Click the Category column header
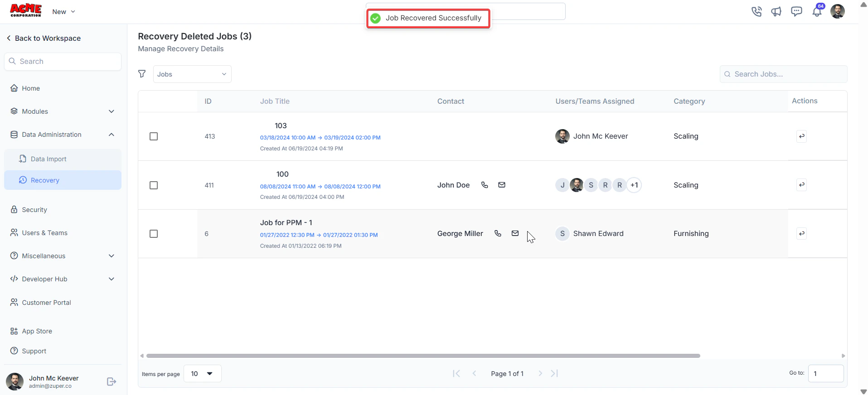This screenshot has width=868, height=395. 689,101
